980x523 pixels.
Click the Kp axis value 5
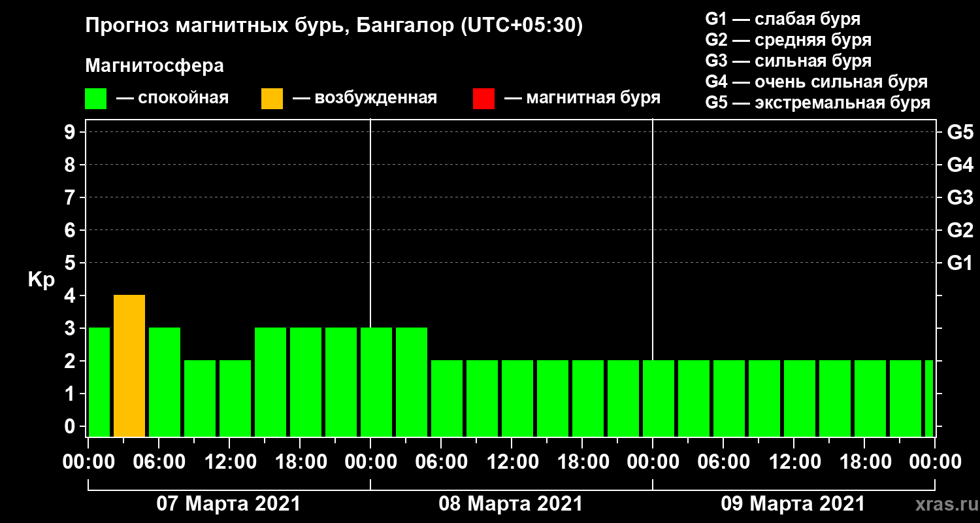71,263
